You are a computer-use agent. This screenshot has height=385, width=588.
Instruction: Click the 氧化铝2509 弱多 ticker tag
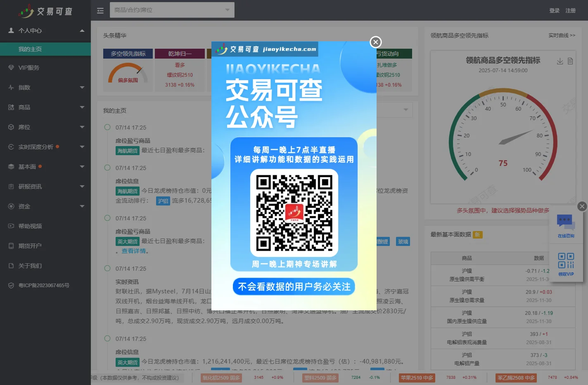(x=221, y=378)
